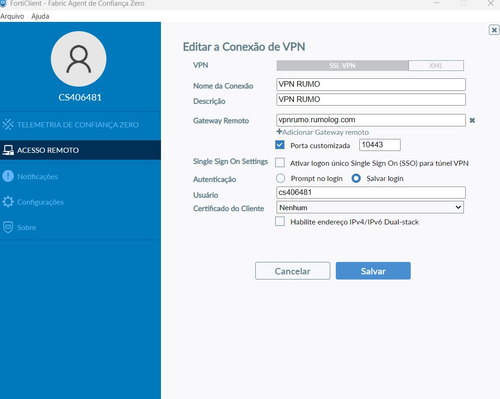Click the Nome da Conexão field
Image resolution: width=500 pixels, height=399 pixels.
(x=371, y=84)
